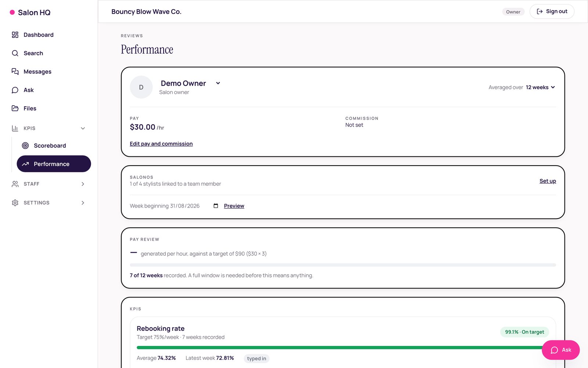Click the Set up link for SalonOS
The image size is (588, 368).
click(548, 181)
